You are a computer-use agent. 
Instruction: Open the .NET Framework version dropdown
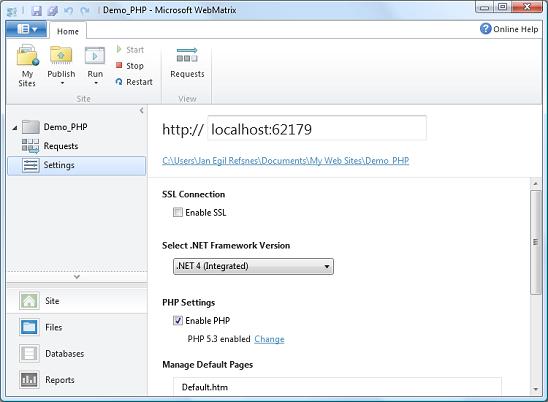coord(253,266)
